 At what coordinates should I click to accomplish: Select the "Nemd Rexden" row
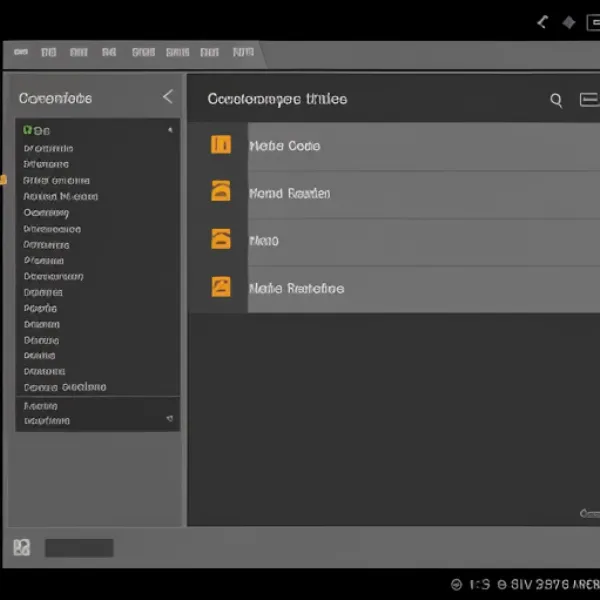(x=424, y=195)
